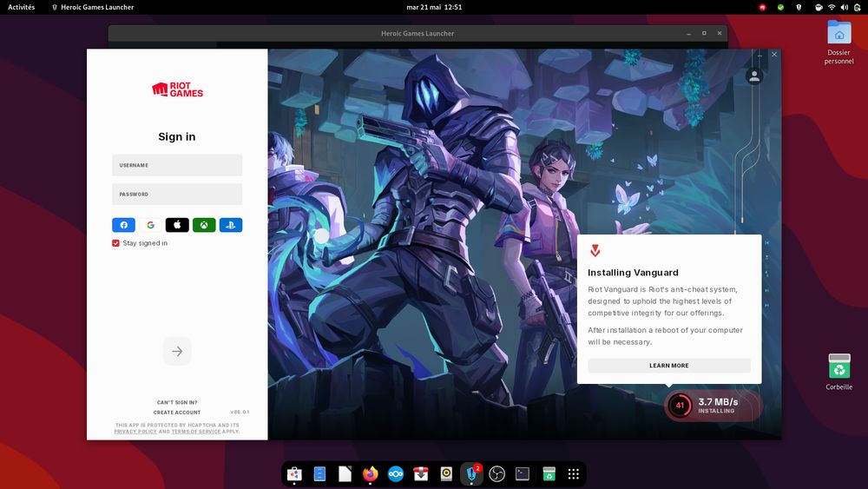Click the red tray icon in the top bar

(x=762, y=7)
